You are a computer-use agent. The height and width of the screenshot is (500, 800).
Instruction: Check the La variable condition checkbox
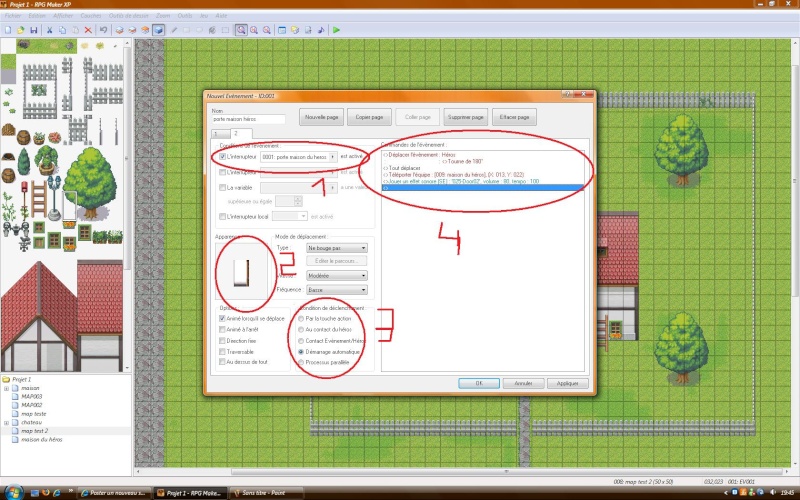tap(222, 188)
